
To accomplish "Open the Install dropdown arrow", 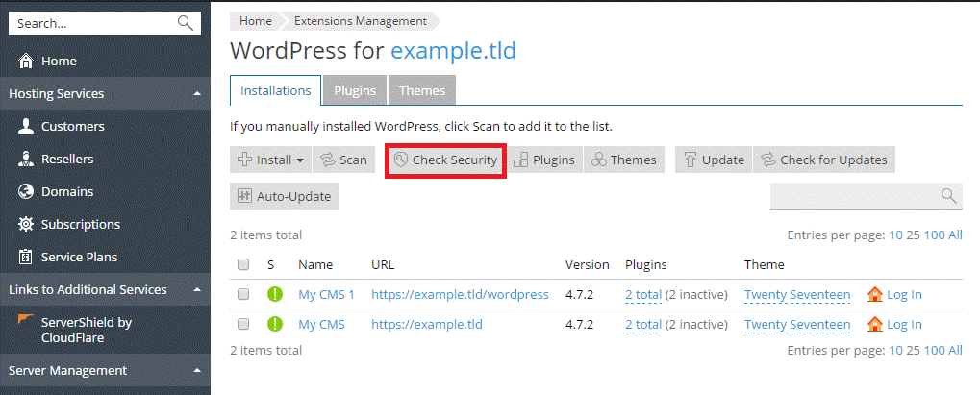I will click(300, 160).
